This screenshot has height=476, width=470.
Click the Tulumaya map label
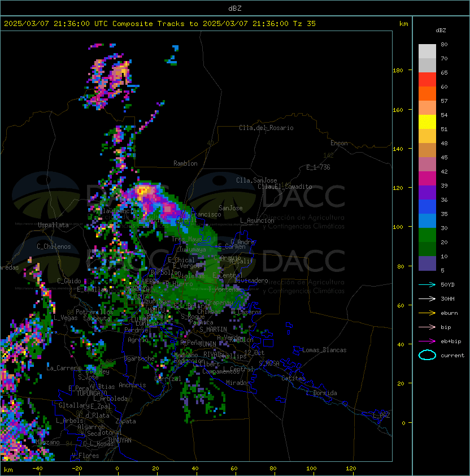[x=193, y=249]
